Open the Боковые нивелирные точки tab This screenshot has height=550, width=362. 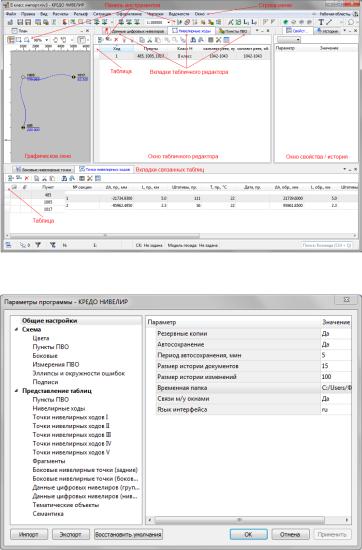tap(43, 169)
